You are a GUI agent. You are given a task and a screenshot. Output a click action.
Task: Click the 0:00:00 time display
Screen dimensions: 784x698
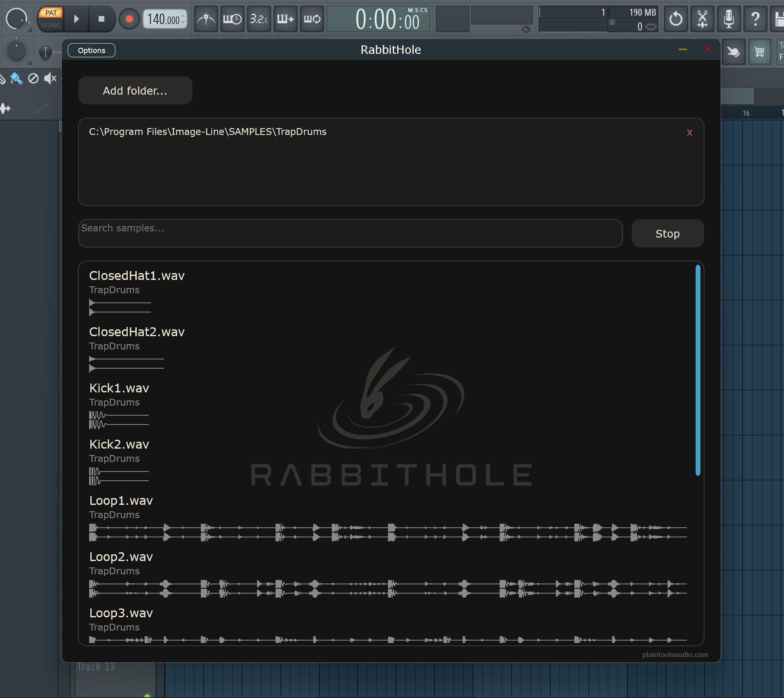pyautogui.click(x=378, y=19)
